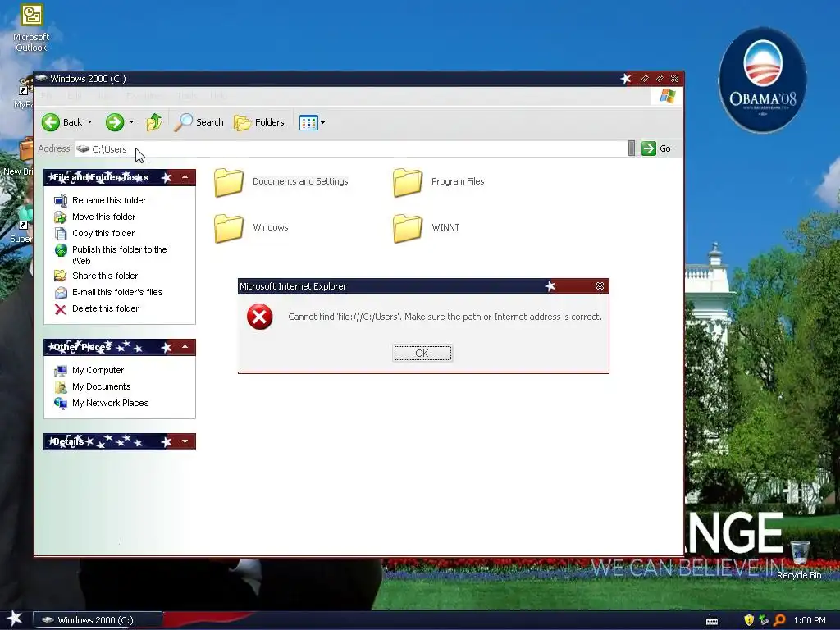Click the globe Publish icon
This screenshot has height=630, width=840.
coord(61,250)
